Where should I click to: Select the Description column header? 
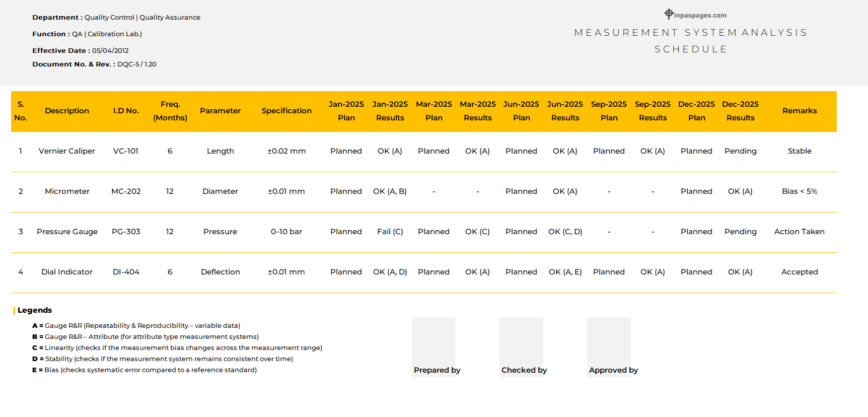(67, 111)
